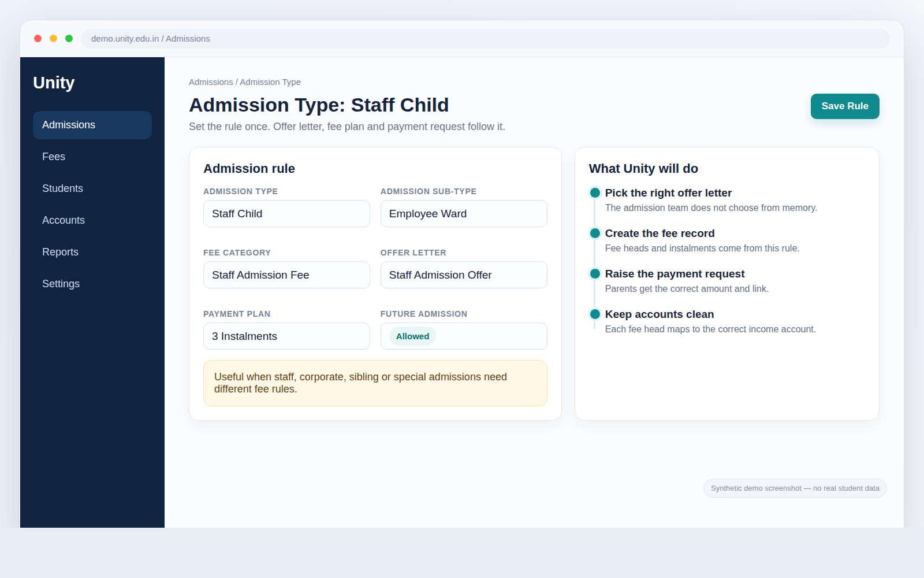Image resolution: width=924 pixels, height=578 pixels.
Task: Click the Admission rule card heading
Action: pos(249,169)
